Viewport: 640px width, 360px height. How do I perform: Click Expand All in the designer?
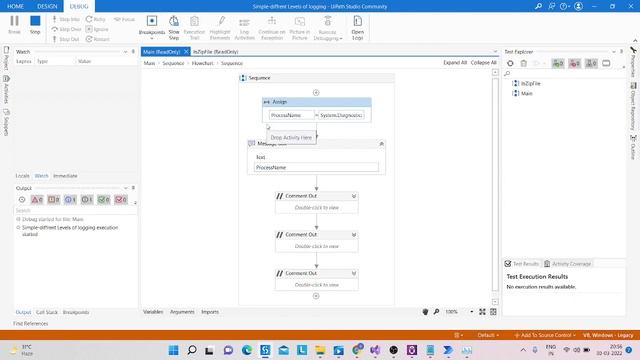coord(455,62)
